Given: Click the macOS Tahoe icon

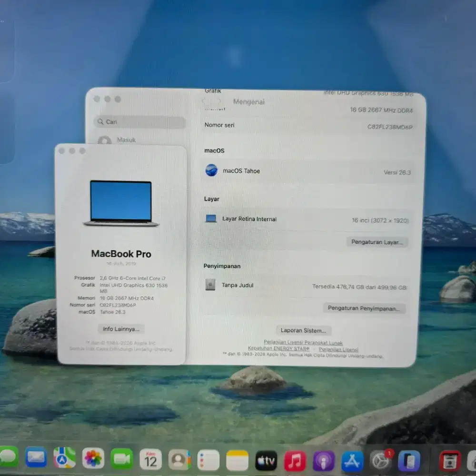Looking at the screenshot, I should 211,170.
